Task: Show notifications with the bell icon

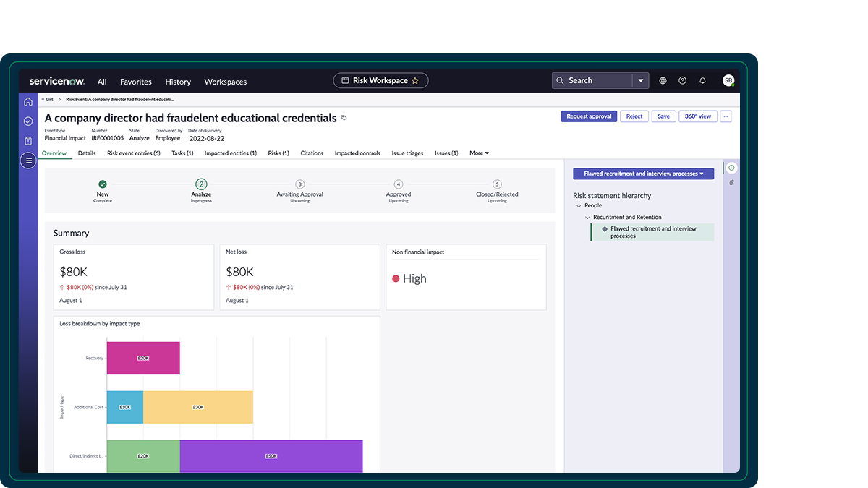Action: 702,81
